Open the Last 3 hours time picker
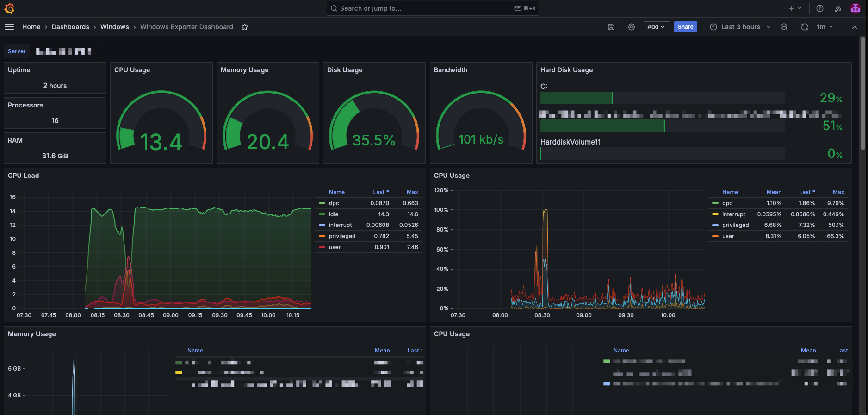Image resolution: width=868 pixels, height=415 pixels. coord(740,27)
